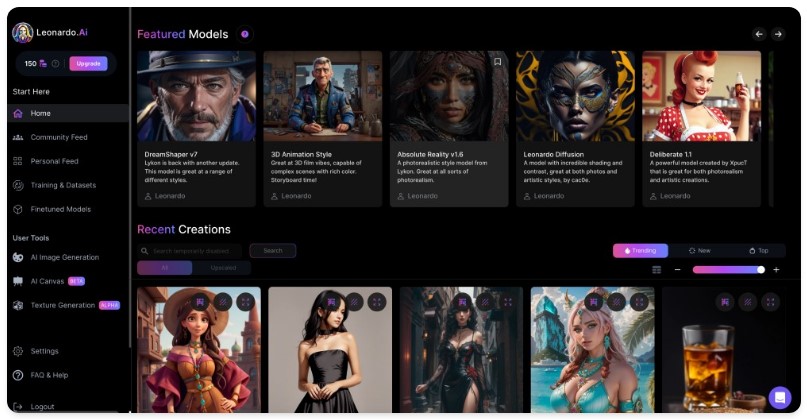Click the Logout icon
The image size is (807, 419).
[x=18, y=406]
